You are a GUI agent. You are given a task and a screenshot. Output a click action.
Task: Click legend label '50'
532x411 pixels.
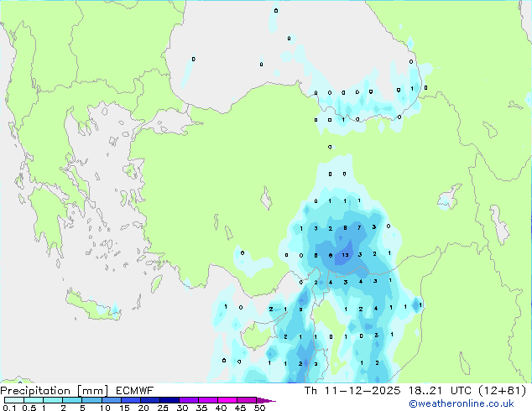(x=259, y=408)
